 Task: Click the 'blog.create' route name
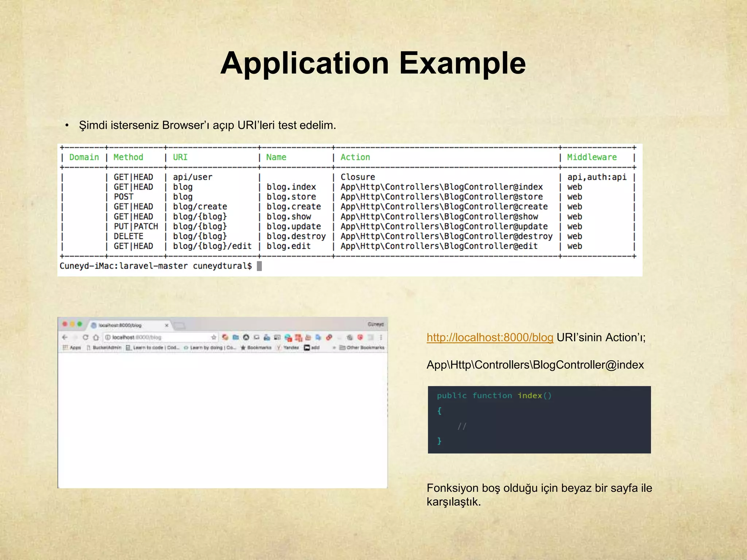294,207
